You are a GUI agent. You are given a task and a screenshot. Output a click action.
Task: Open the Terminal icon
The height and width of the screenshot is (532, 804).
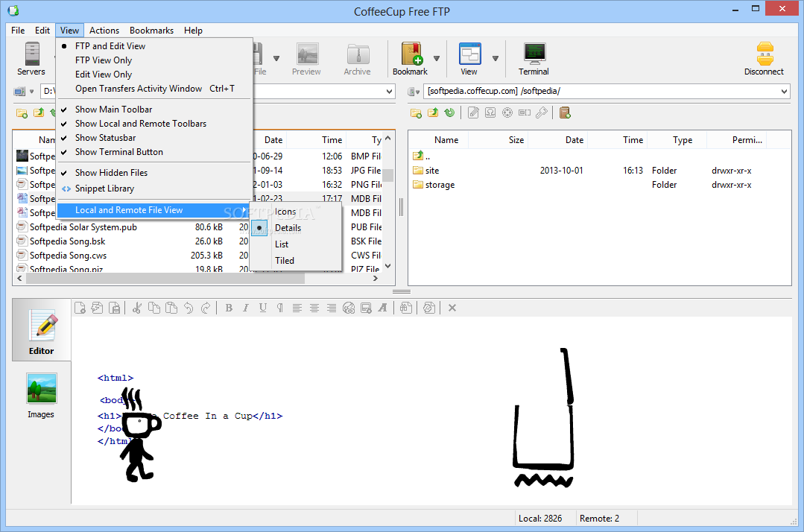(534, 58)
